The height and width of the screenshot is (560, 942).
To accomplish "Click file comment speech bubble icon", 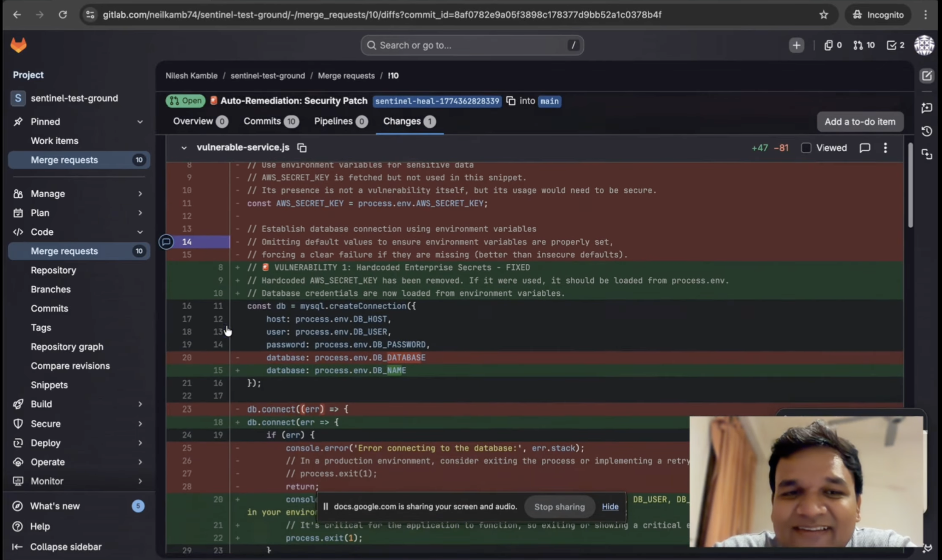I will coord(865,148).
